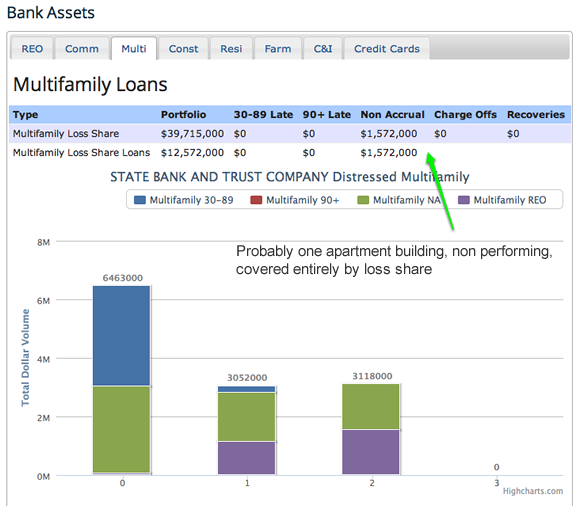Toggle the Multifamily 90+ legend series

[295, 200]
